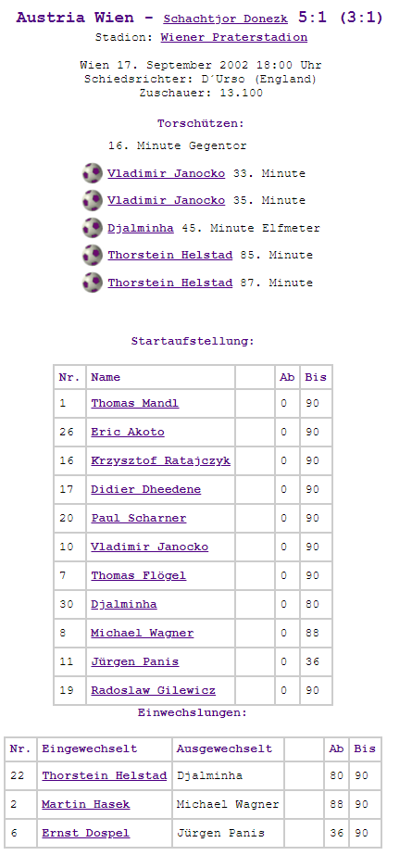
Task: Open the Wiener Praterstadion stadium link
Action: 234,38
